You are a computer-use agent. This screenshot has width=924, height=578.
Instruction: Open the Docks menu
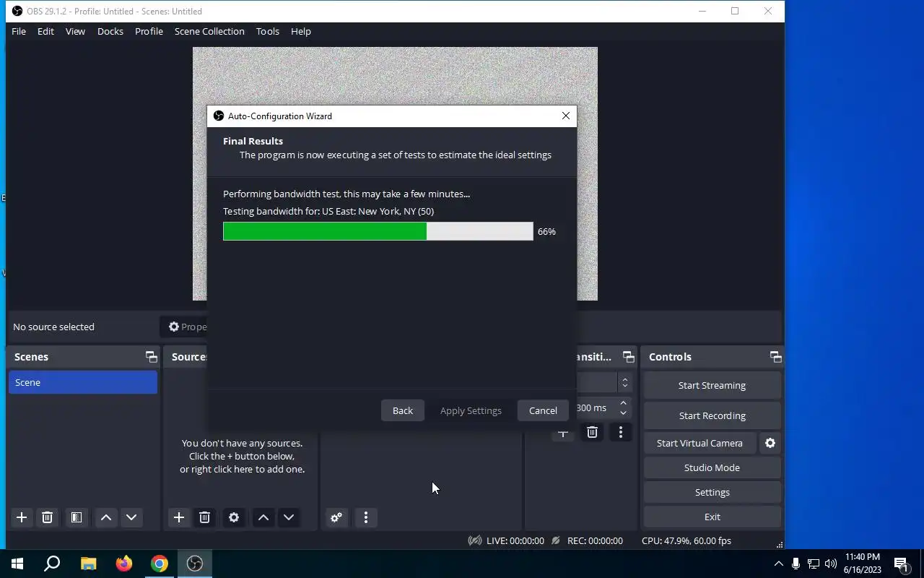coord(110,31)
